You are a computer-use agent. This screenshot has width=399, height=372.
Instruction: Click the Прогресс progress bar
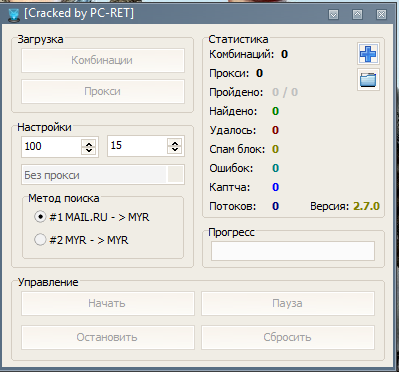click(293, 251)
